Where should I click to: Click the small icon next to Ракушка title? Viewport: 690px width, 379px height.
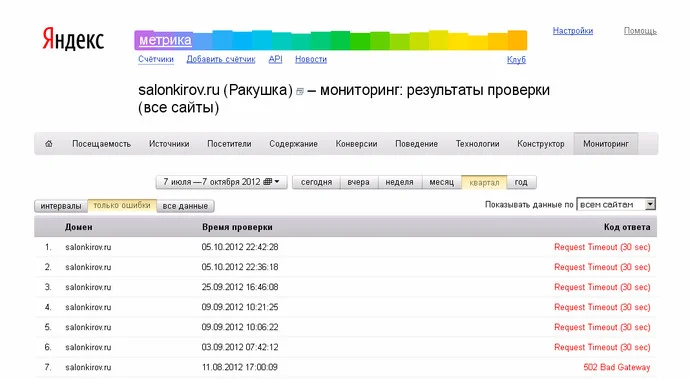tap(300, 92)
